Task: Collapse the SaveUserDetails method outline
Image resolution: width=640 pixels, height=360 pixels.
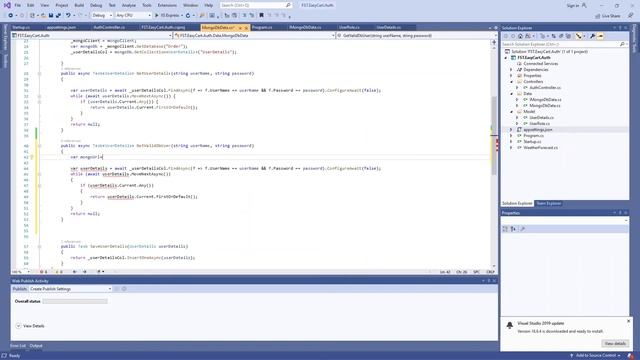Action: pyautogui.click(x=40, y=247)
